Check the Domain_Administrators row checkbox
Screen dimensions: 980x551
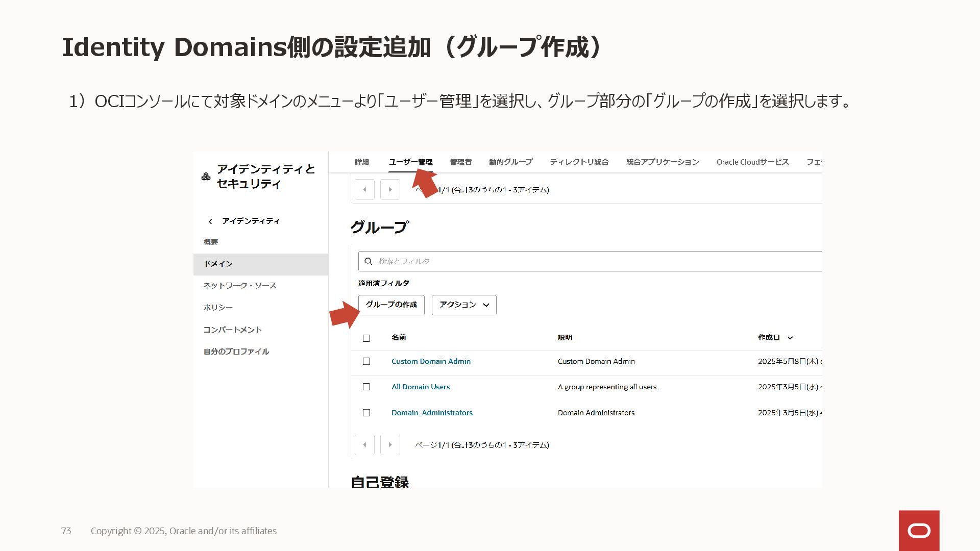[366, 413]
